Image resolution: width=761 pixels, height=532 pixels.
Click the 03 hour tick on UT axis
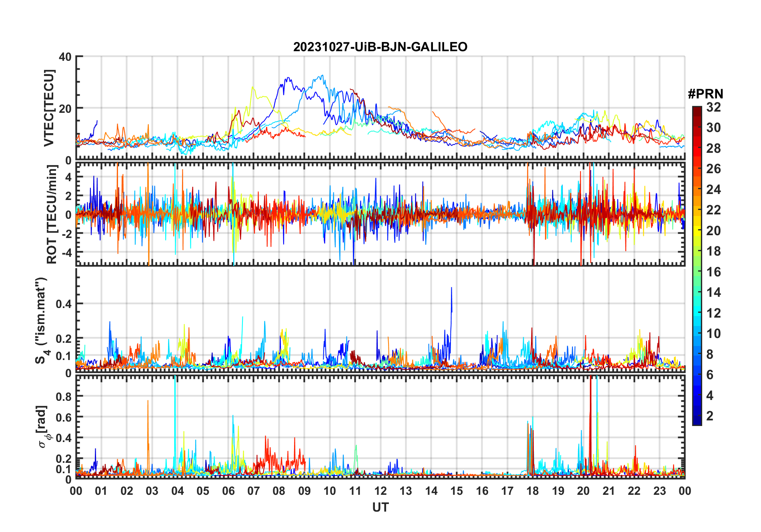152,491
